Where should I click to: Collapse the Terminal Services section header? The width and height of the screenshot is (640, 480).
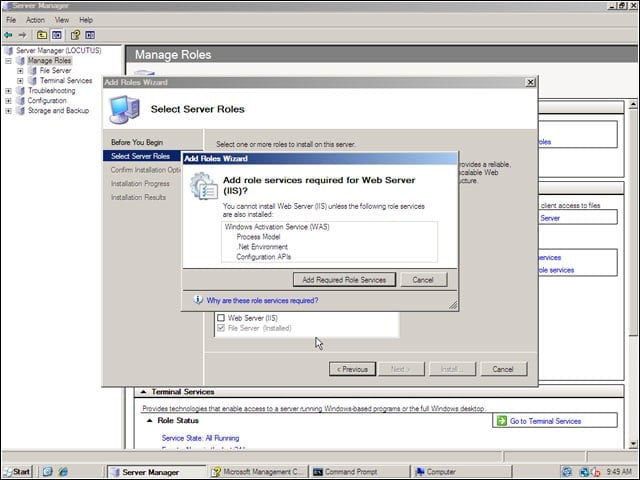pyautogui.click(x=143, y=392)
